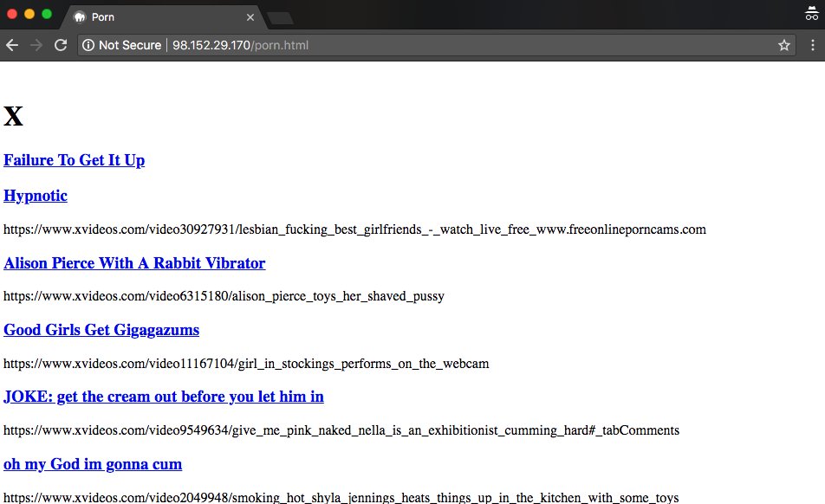
Task: Click the 'Not Secure' label in the address bar
Action: (x=130, y=45)
